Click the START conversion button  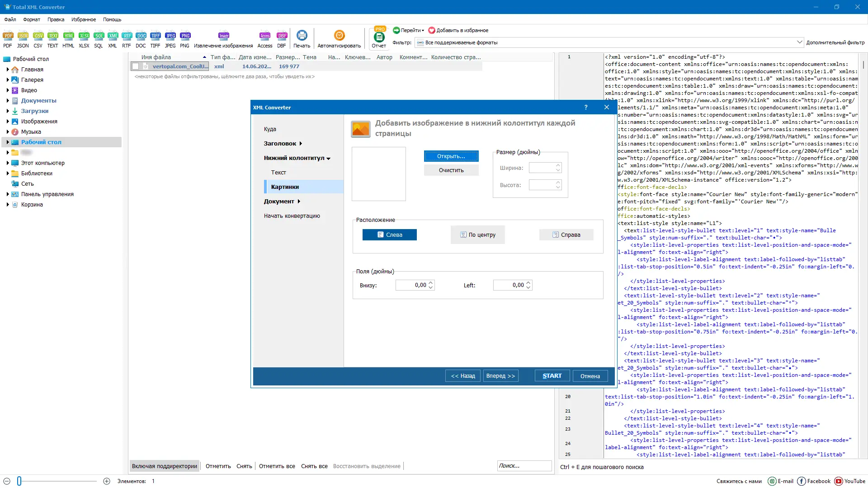click(x=552, y=376)
